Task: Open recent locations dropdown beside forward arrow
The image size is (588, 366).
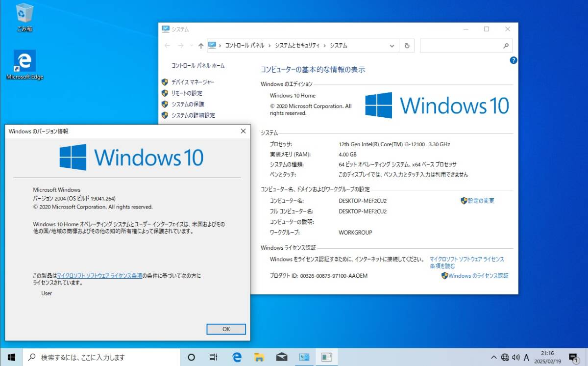Action: [191, 46]
